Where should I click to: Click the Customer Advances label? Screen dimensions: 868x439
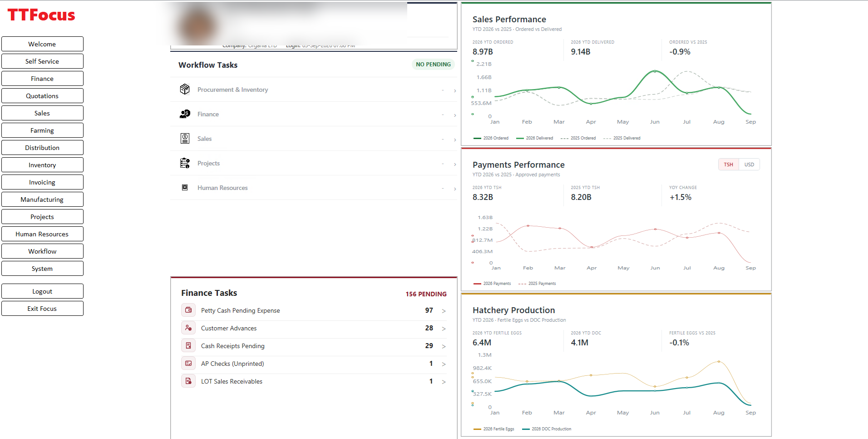[x=229, y=328]
